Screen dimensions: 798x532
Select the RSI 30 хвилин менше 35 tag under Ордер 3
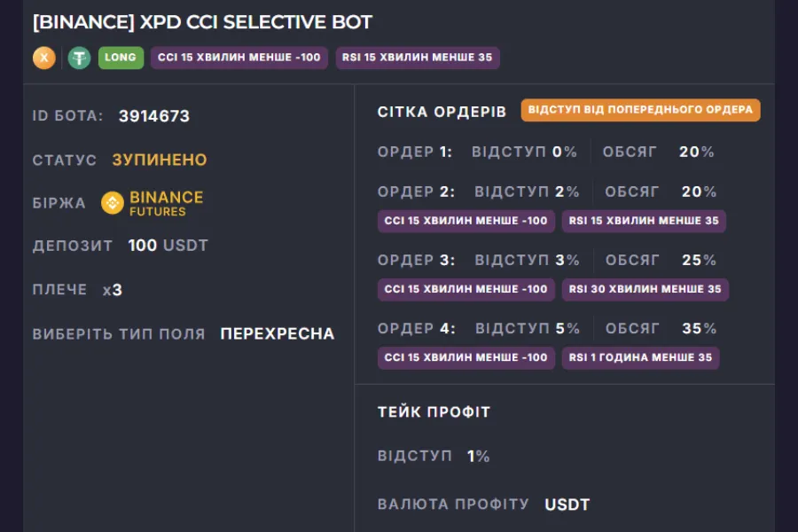645,289
